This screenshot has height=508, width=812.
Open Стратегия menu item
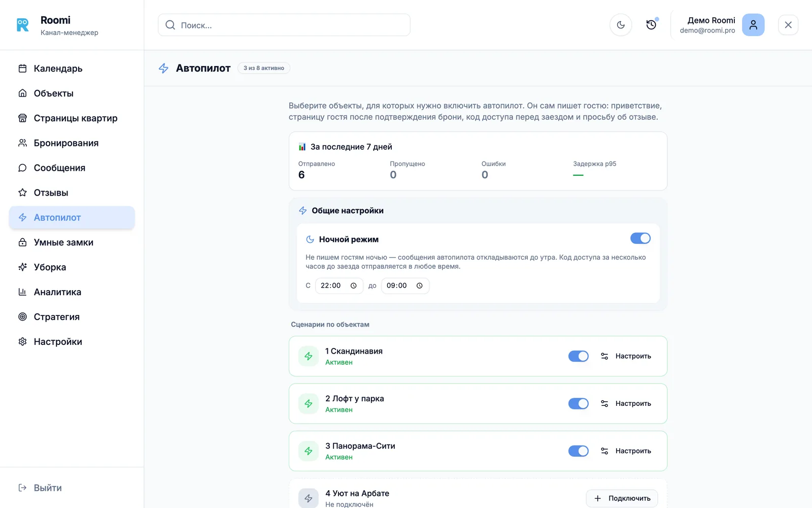[x=72, y=317]
